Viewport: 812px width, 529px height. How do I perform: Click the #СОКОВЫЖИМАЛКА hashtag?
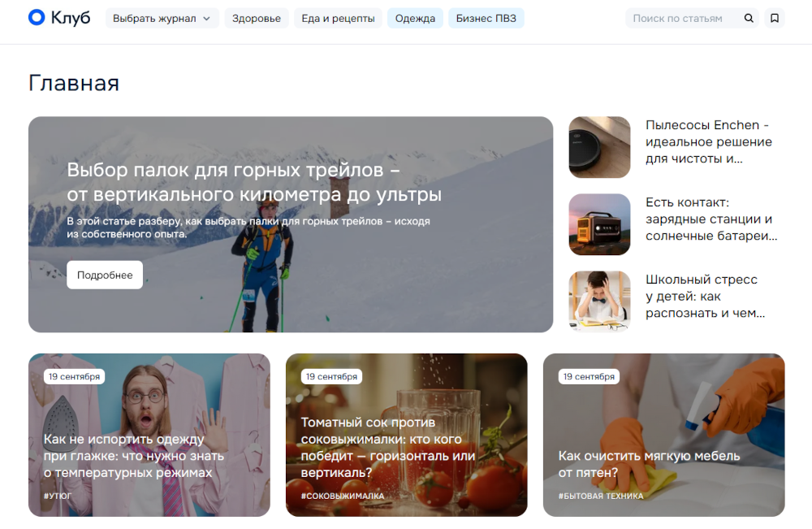[343, 496]
